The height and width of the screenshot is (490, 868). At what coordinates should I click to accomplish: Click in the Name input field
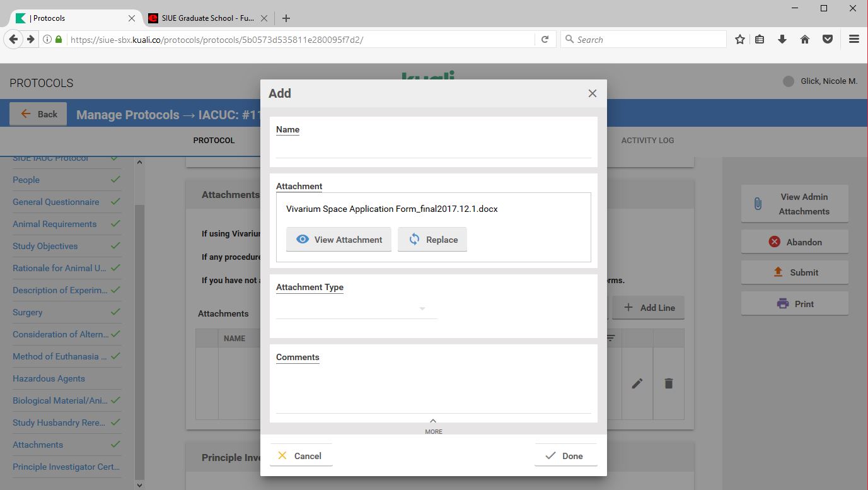pos(433,149)
